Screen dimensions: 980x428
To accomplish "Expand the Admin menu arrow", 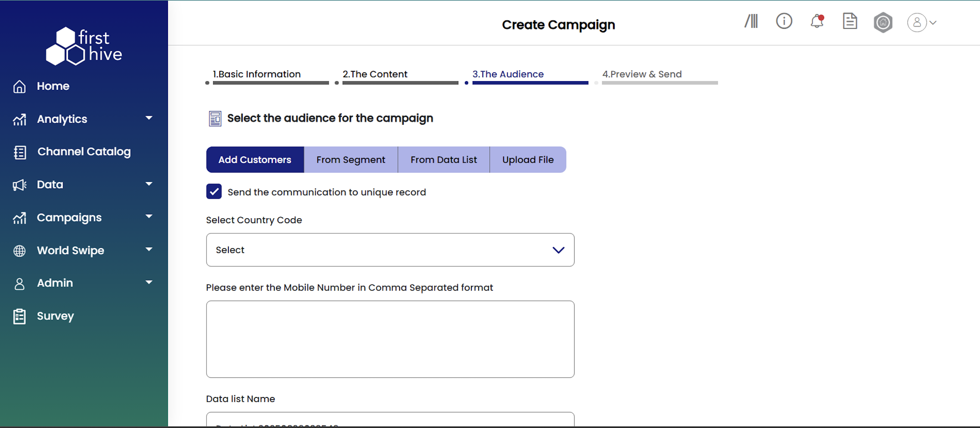I will [149, 282].
